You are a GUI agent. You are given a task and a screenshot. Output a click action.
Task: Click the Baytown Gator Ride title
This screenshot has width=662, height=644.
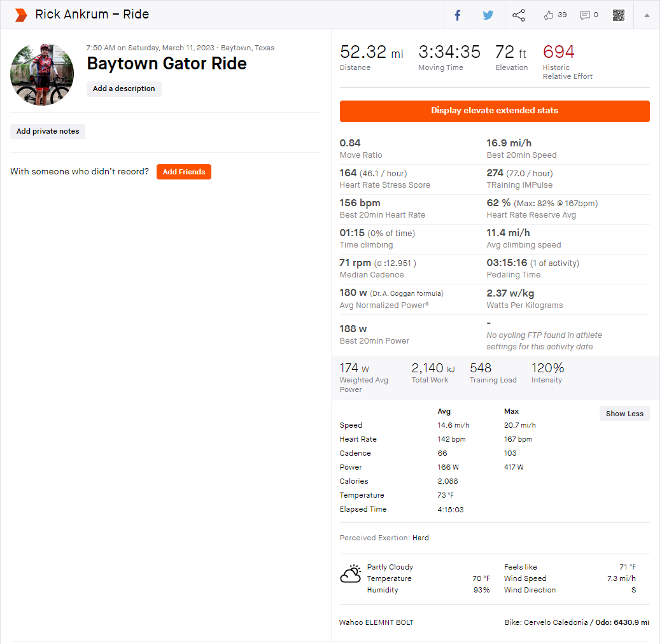[x=167, y=64]
